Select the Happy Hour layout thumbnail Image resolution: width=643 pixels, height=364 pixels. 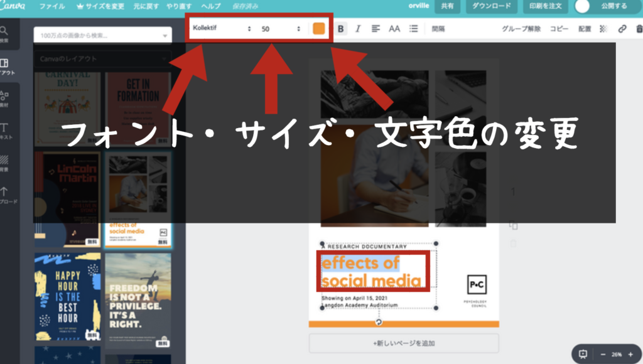(68, 297)
